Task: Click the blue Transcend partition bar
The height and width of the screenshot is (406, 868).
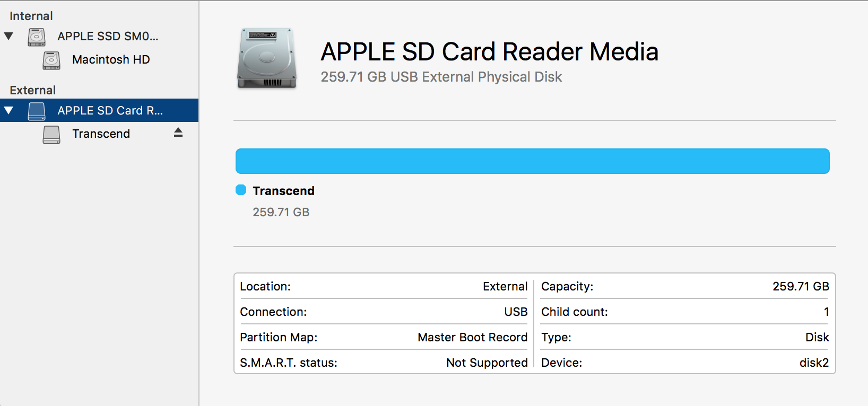Action: point(532,161)
